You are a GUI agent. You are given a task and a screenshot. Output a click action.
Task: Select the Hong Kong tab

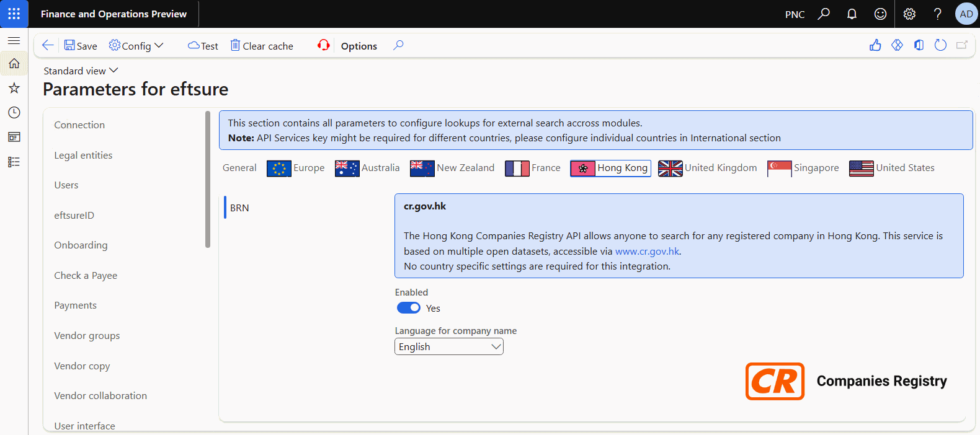tap(610, 168)
